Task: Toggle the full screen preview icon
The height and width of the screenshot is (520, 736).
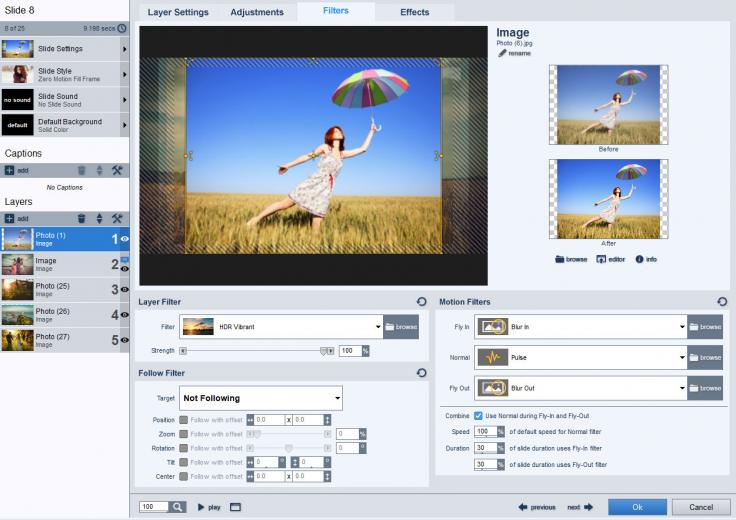Action: (x=236, y=507)
